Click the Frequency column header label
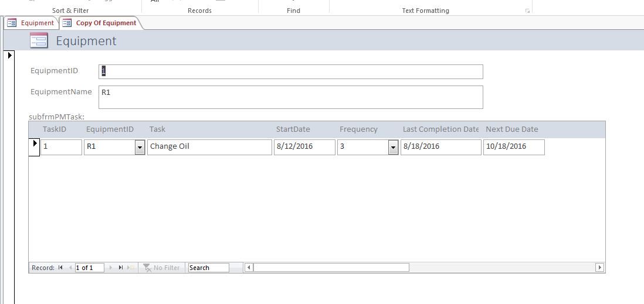Screen dimensions: 644x304 click(x=358, y=129)
